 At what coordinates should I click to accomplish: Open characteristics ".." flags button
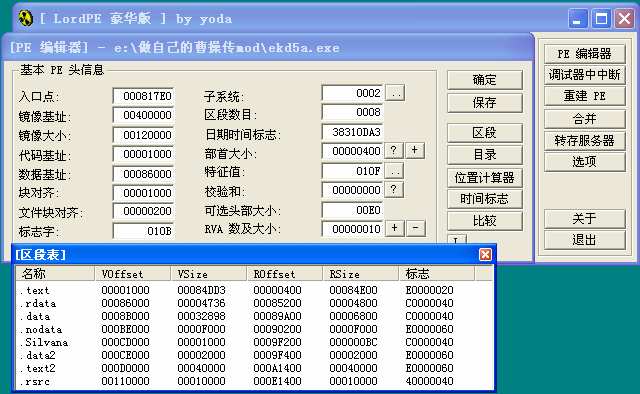tap(395, 171)
